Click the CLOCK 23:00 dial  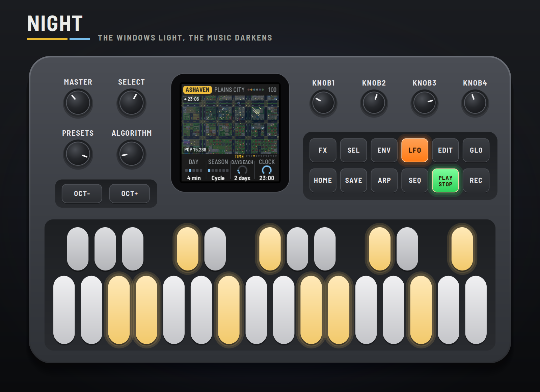pyautogui.click(x=267, y=170)
